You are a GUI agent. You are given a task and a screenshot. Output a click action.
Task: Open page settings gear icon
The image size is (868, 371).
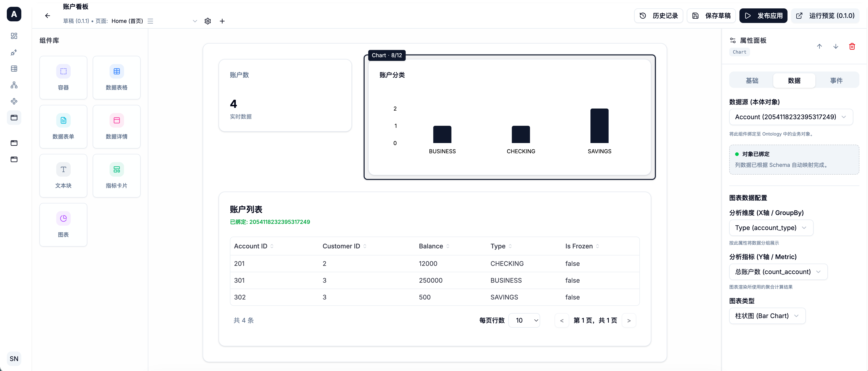(x=207, y=21)
